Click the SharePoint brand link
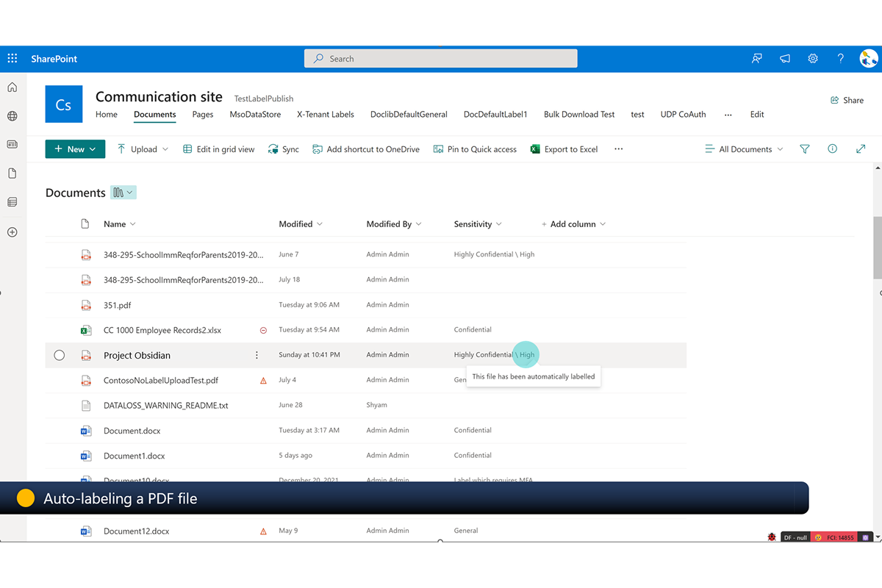The width and height of the screenshot is (882, 588). pyautogui.click(x=54, y=59)
